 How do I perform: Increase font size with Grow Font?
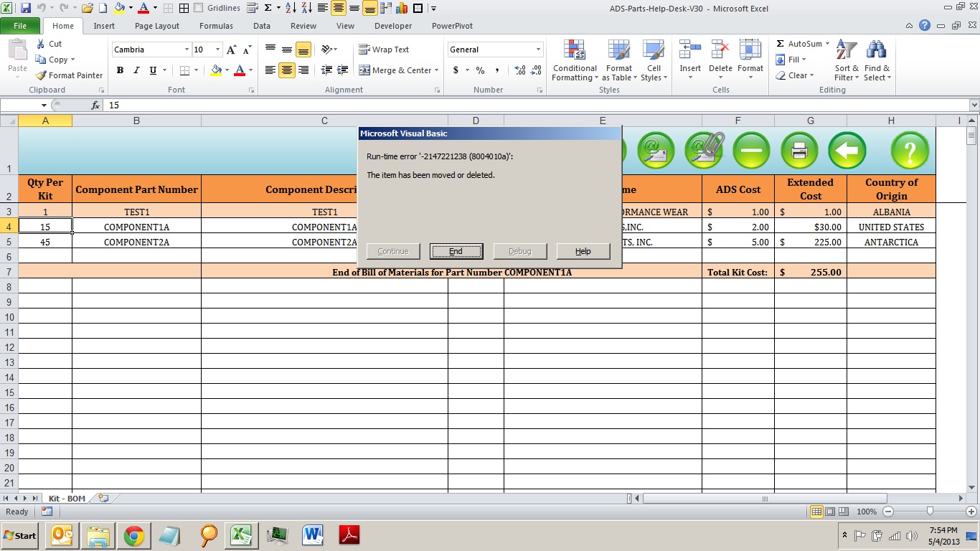(232, 50)
